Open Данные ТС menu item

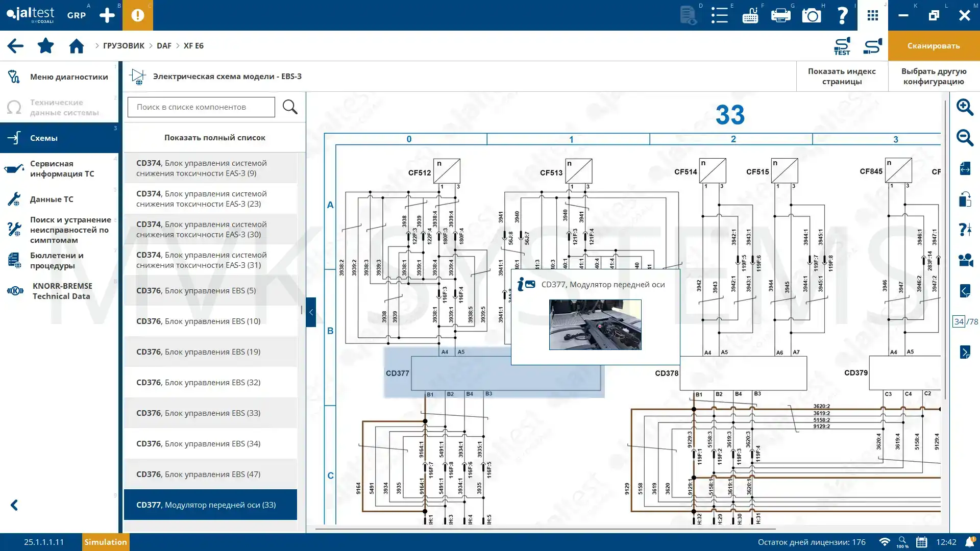tap(59, 199)
